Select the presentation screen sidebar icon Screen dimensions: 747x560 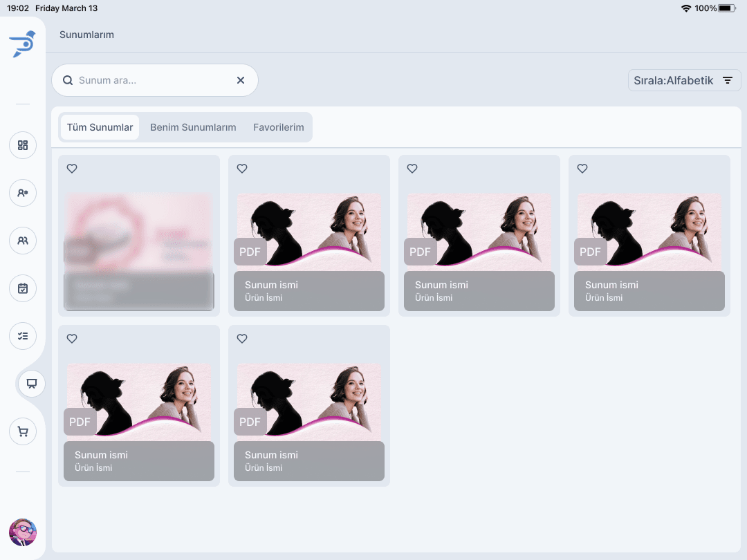32,383
